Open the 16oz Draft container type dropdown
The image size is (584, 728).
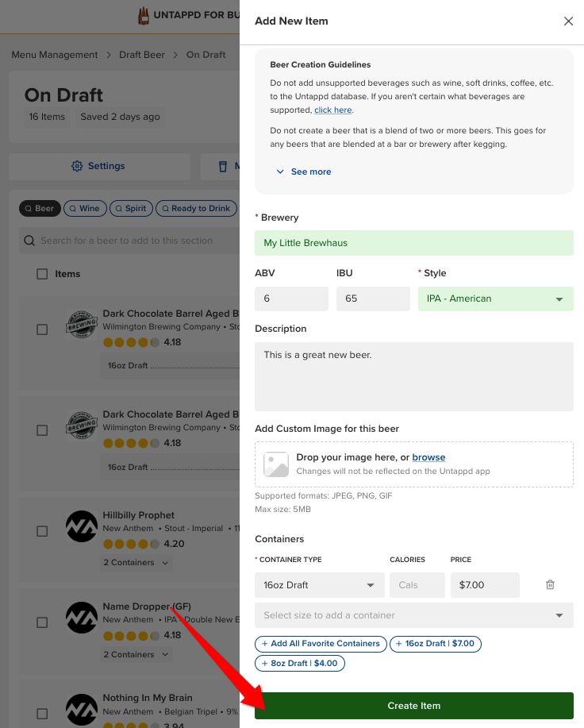point(320,585)
